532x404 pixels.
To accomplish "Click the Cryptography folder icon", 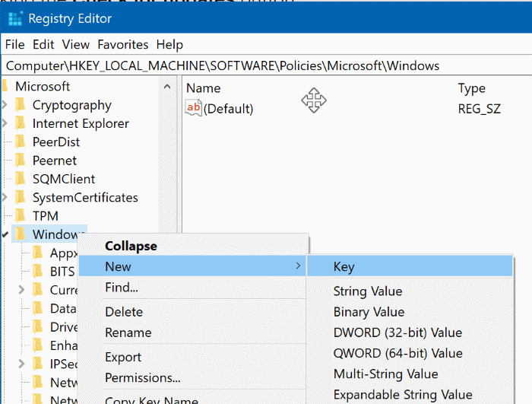I will pos(21,105).
